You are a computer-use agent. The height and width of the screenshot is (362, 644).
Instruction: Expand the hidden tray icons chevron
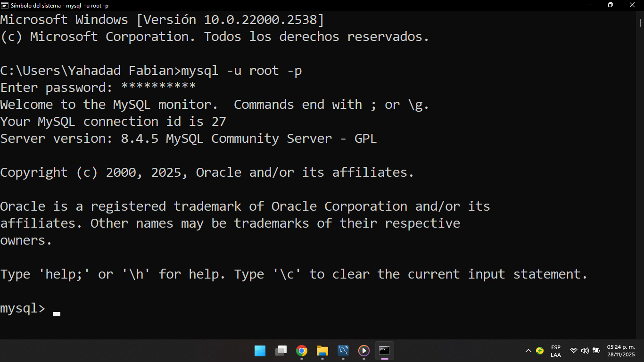click(528, 351)
